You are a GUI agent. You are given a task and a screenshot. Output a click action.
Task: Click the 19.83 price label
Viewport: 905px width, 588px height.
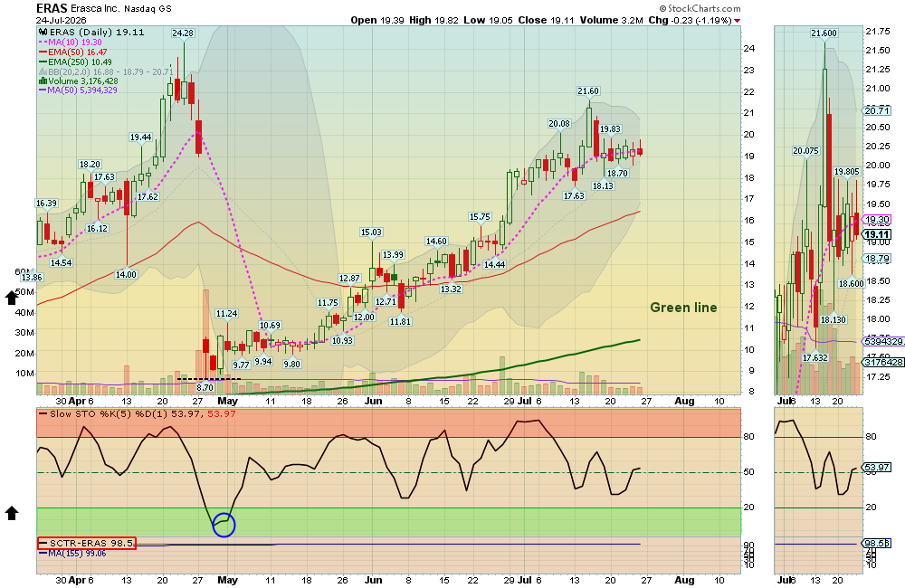(x=610, y=128)
